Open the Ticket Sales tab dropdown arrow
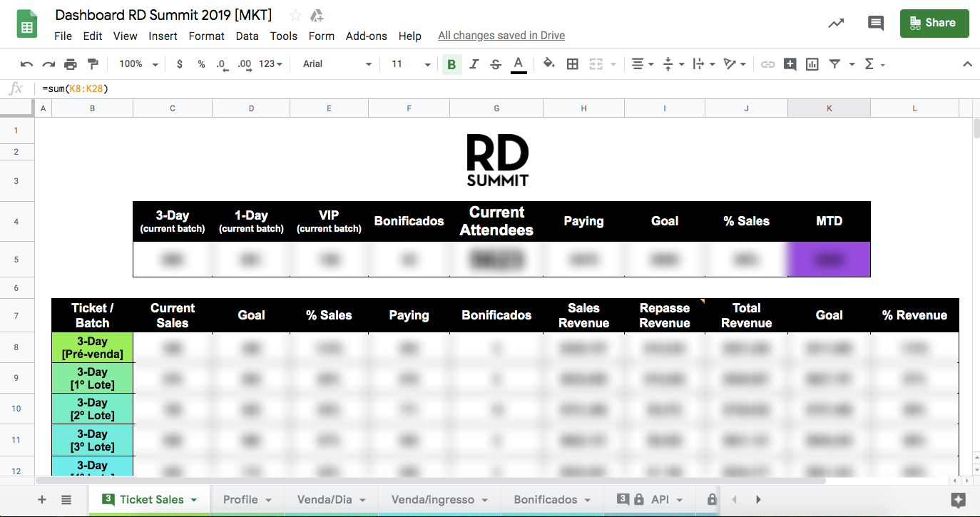The image size is (980, 517). point(194,501)
